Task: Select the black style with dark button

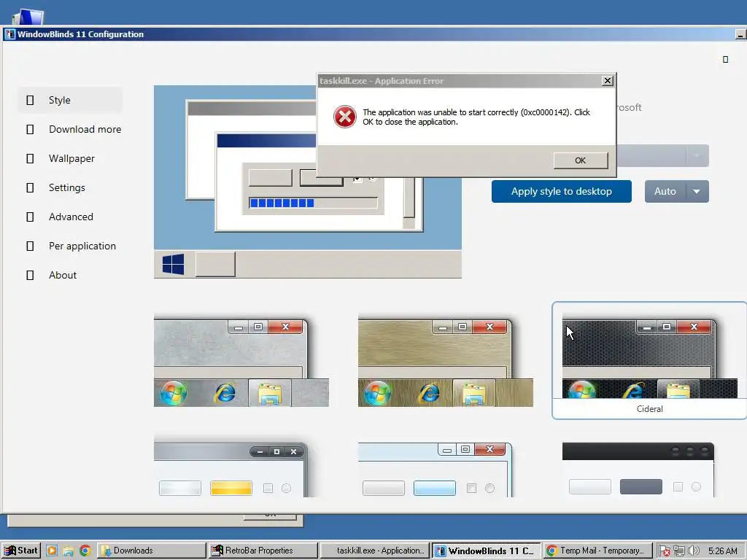Action: tap(638, 470)
